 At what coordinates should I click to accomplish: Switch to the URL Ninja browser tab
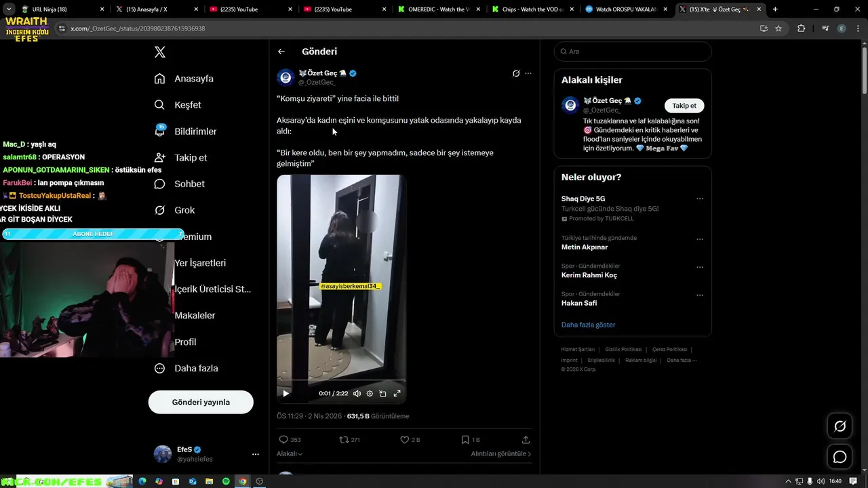(x=62, y=9)
